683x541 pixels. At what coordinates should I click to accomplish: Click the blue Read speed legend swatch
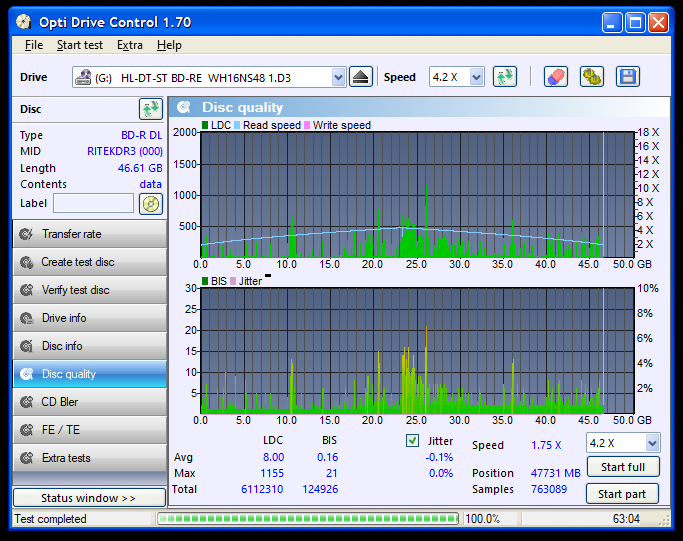pyautogui.click(x=237, y=125)
